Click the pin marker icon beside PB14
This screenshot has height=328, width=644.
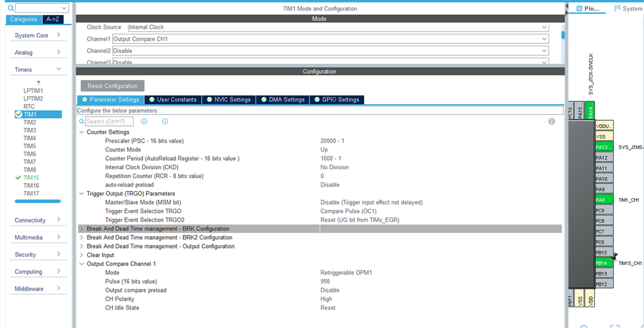click(614, 256)
